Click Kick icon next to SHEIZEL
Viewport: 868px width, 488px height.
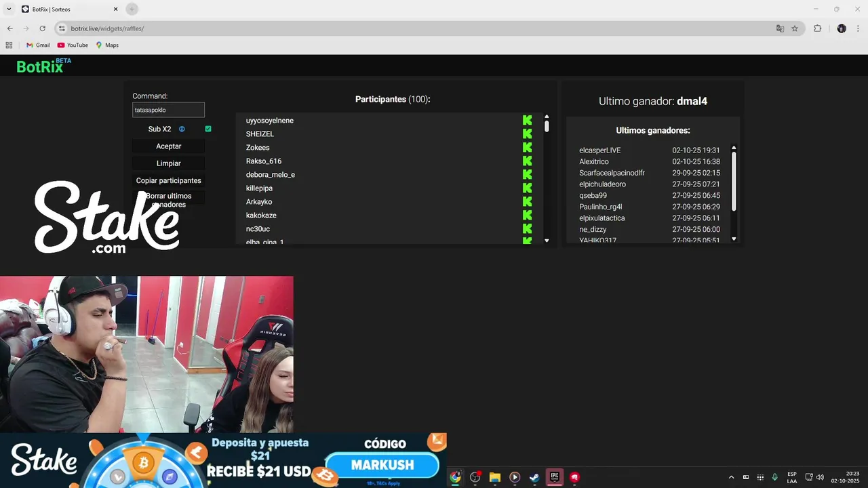pyautogui.click(x=527, y=134)
